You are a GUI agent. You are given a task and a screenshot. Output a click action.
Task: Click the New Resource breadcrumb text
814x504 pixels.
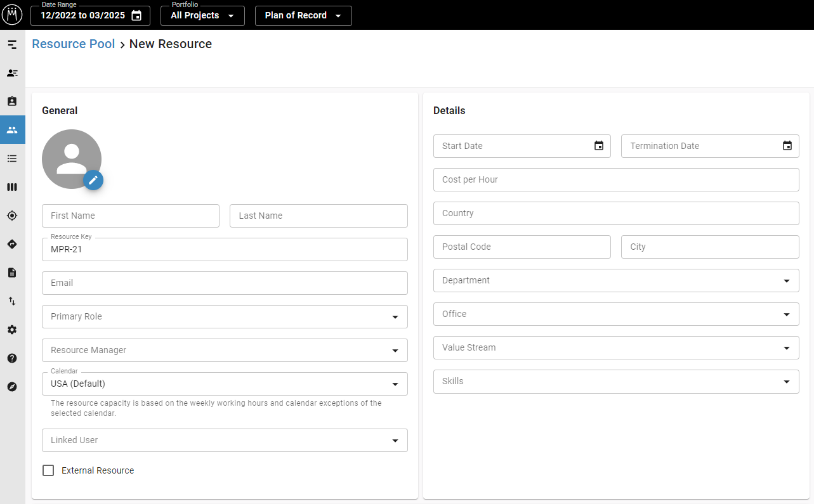[171, 44]
